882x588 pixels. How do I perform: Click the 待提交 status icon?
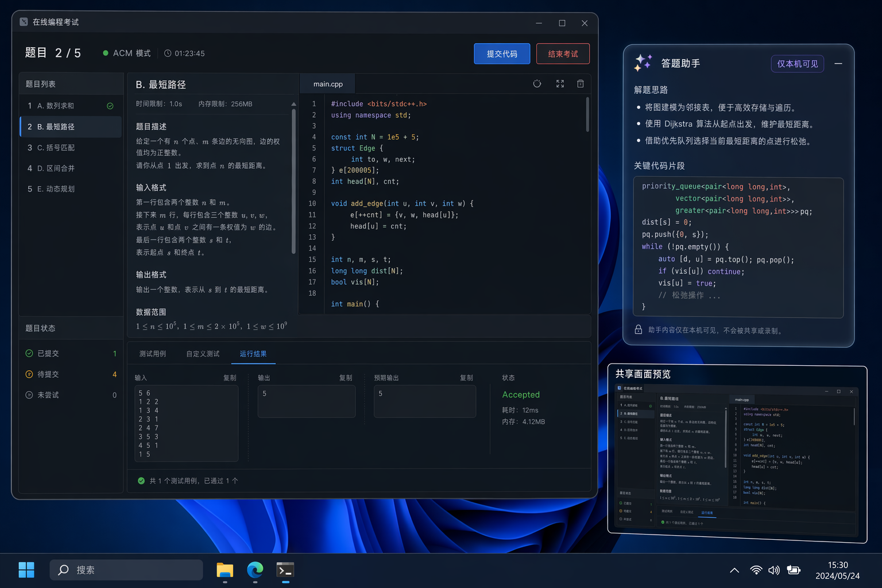click(29, 374)
